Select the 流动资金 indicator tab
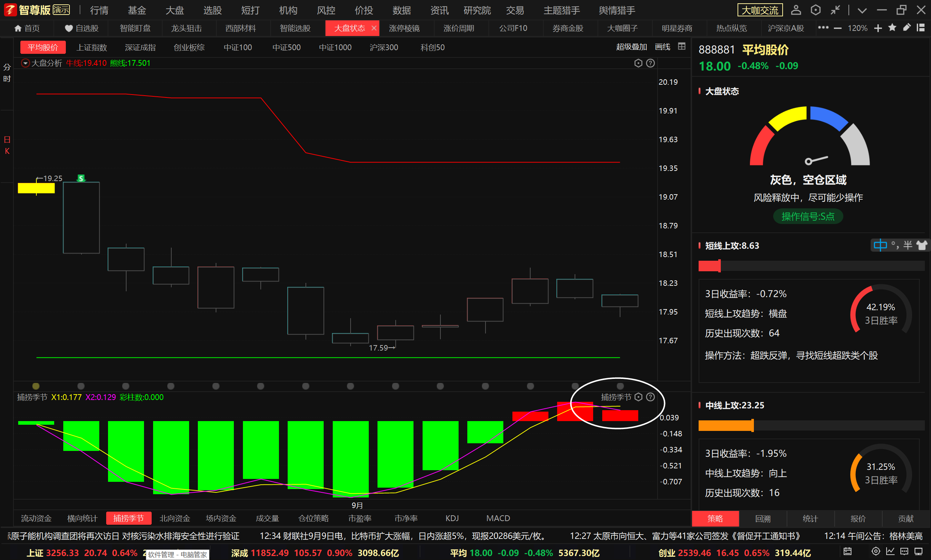This screenshot has height=560, width=931. click(36, 518)
